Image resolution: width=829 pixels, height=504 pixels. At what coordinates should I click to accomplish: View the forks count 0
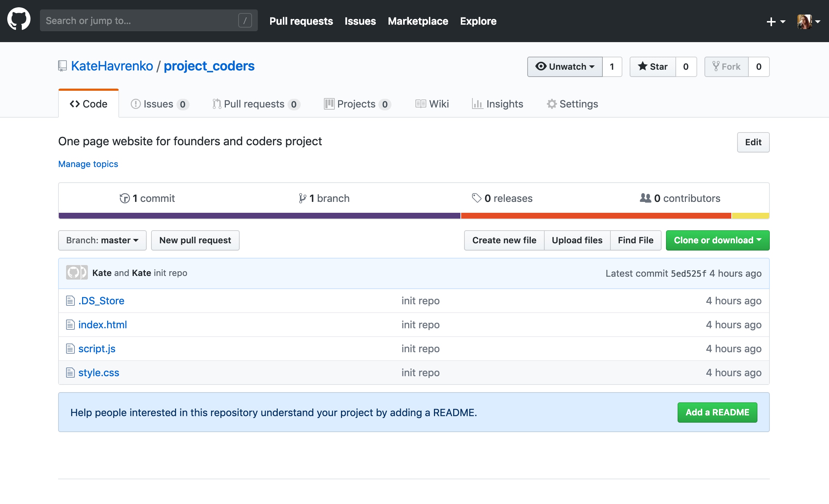tap(759, 67)
